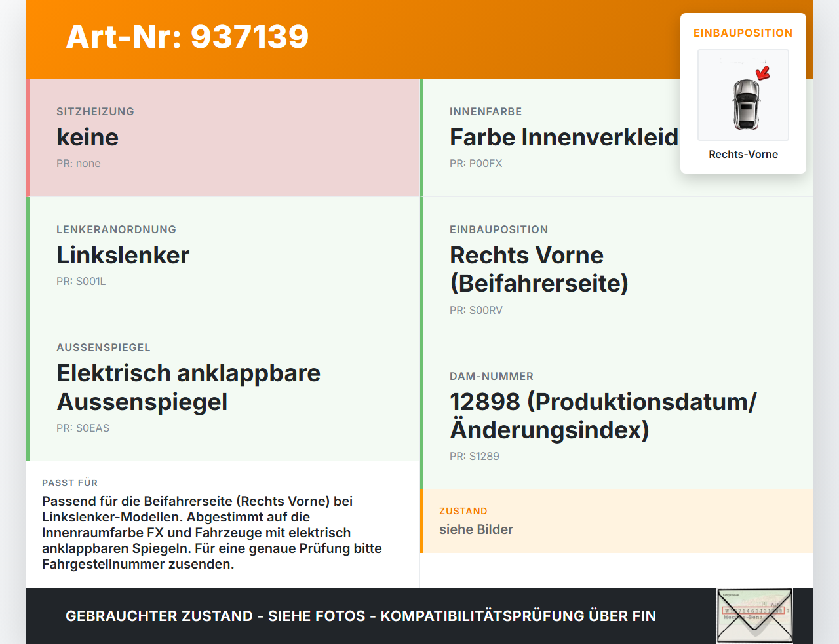Click the EINBAUPOSITION label in the popup card

743,33
